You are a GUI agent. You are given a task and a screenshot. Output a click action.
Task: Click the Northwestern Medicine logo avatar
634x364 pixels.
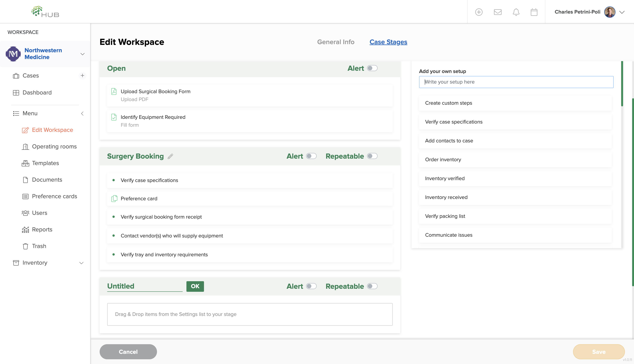tap(13, 54)
